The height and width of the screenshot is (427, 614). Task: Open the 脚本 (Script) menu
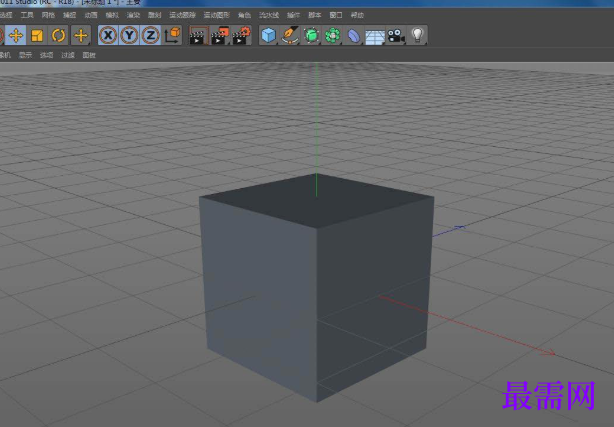click(314, 15)
